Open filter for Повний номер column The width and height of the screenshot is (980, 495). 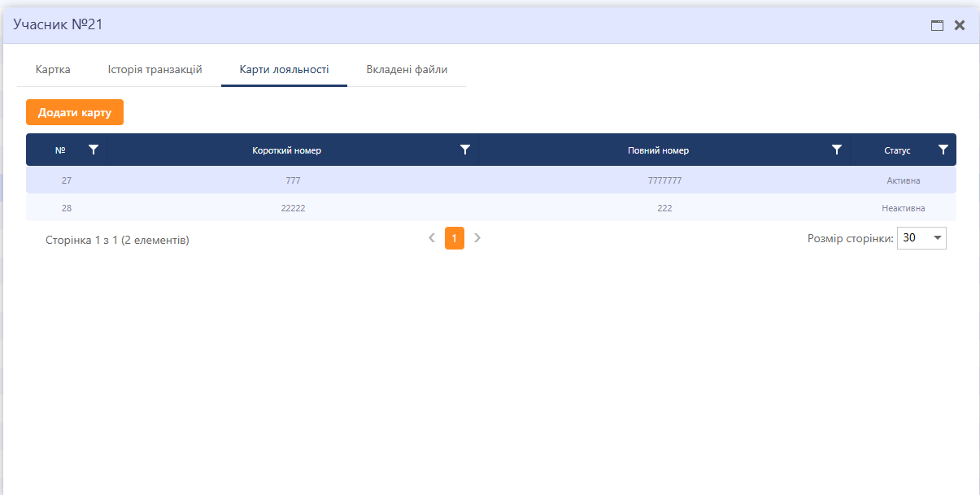pyautogui.click(x=836, y=150)
